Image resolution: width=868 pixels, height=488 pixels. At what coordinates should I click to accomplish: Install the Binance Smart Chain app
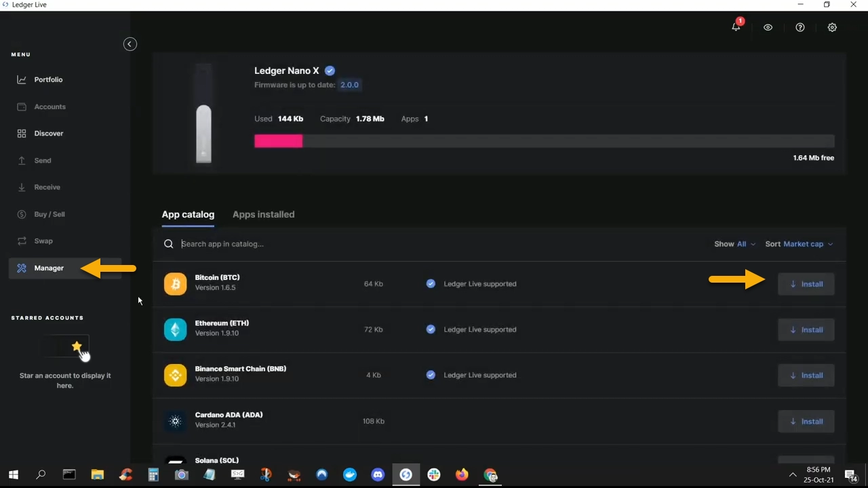806,375
